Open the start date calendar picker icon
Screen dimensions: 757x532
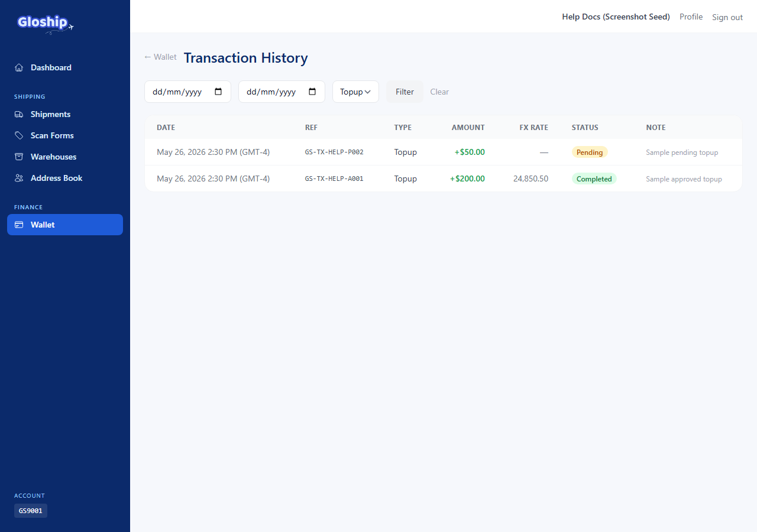[218, 92]
